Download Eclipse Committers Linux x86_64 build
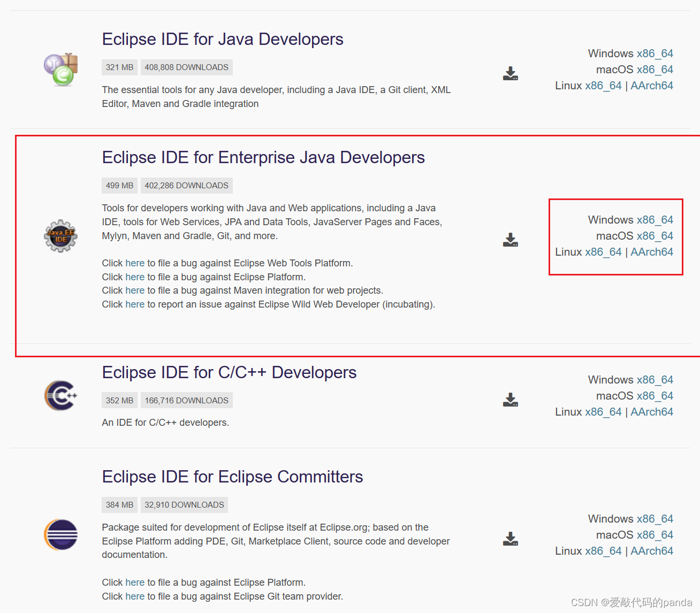700x613 pixels. coord(604,551)
